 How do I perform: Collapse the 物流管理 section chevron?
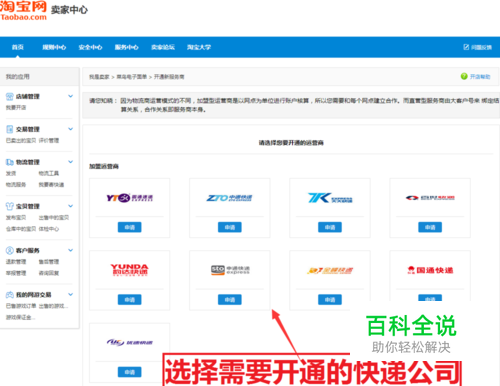(70, 162)
